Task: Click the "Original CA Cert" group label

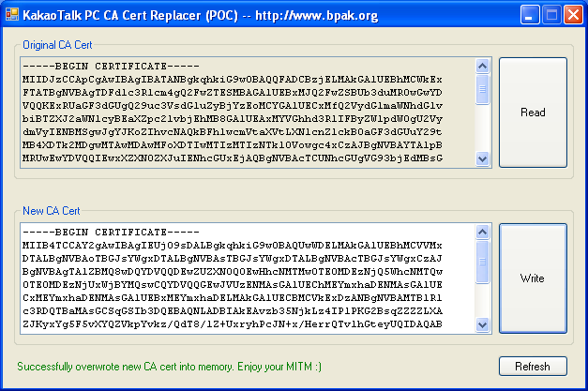Action: click(x=57, y=44)
